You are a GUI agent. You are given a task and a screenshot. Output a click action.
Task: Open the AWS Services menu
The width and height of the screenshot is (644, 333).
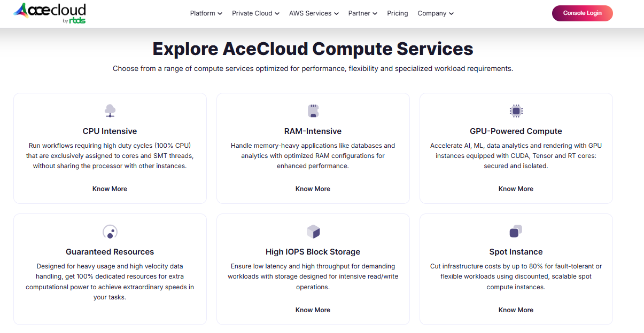[314, 13]
